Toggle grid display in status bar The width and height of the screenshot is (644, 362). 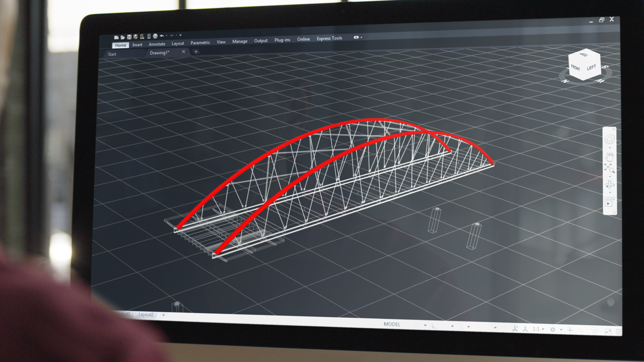(x=417, y=325)
